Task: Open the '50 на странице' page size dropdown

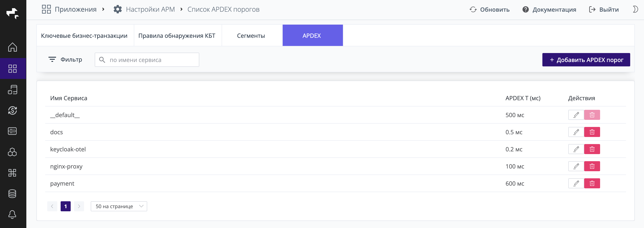Action: point(119,206)
